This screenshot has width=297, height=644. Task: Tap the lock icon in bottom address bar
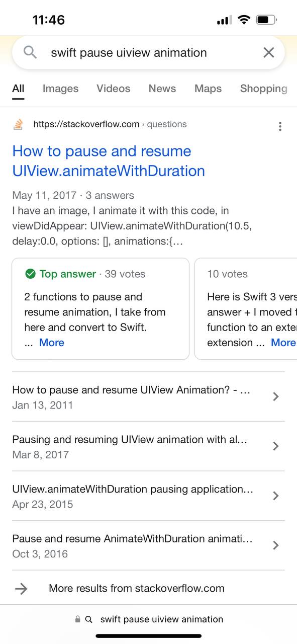coord(77,619)
